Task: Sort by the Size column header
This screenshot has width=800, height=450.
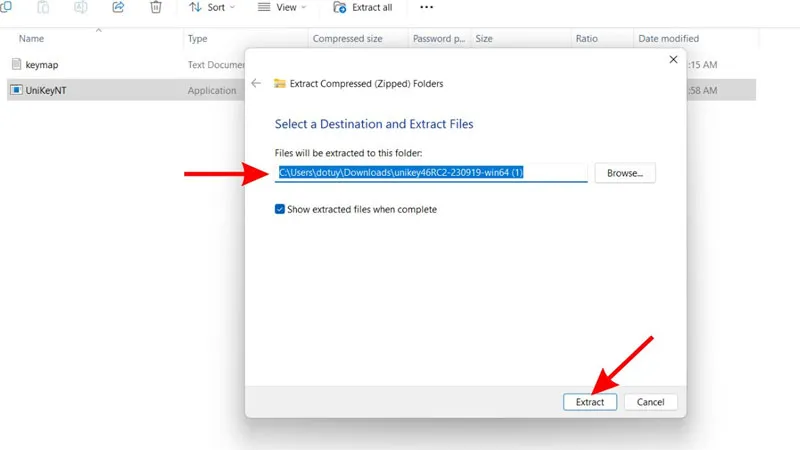Action: point(484,39)
